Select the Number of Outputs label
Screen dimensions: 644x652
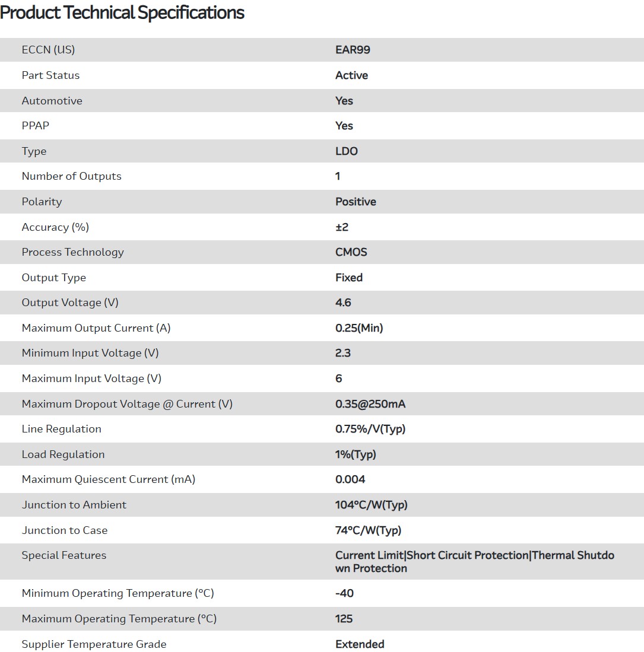[71, 176]
